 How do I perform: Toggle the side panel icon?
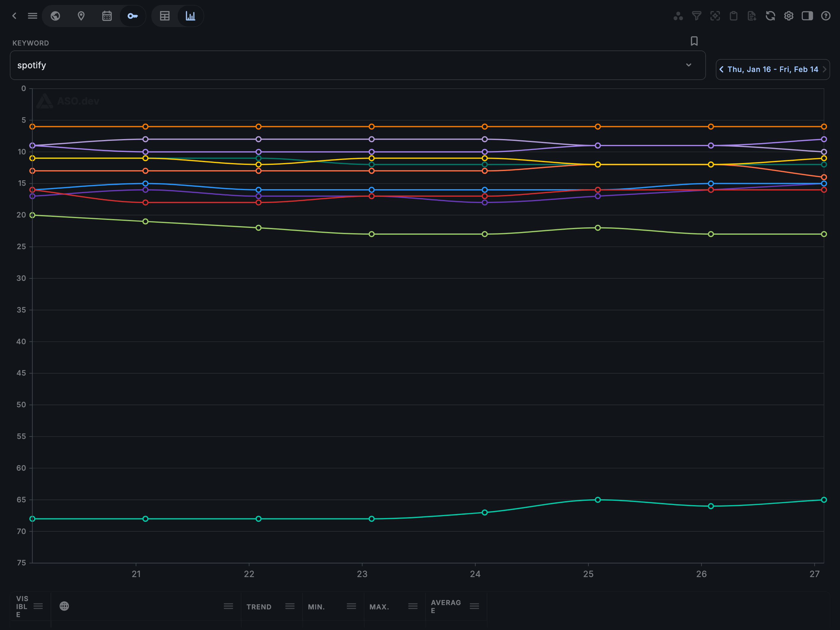[807, 16]
